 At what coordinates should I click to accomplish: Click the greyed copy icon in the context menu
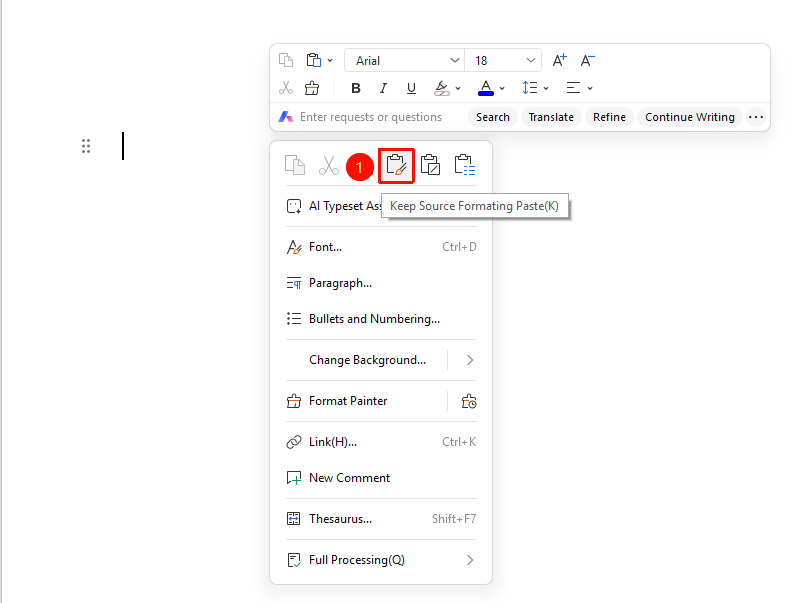(295, 165)
